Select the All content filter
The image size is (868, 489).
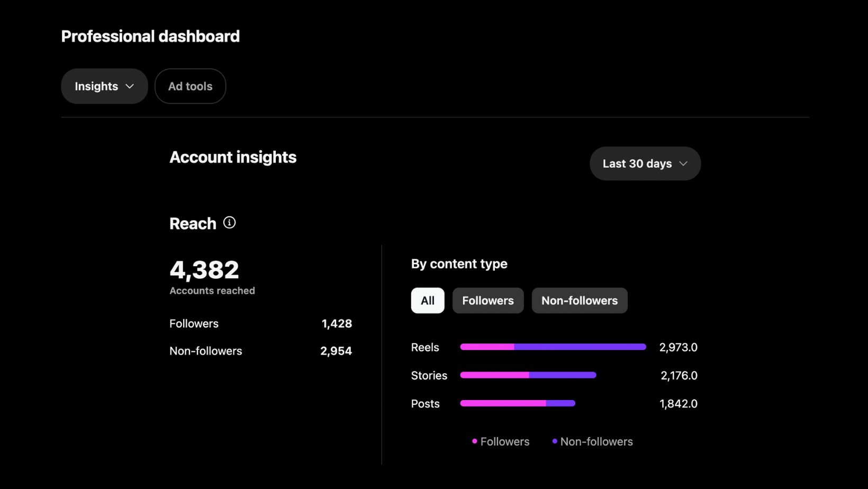[428, 301]
